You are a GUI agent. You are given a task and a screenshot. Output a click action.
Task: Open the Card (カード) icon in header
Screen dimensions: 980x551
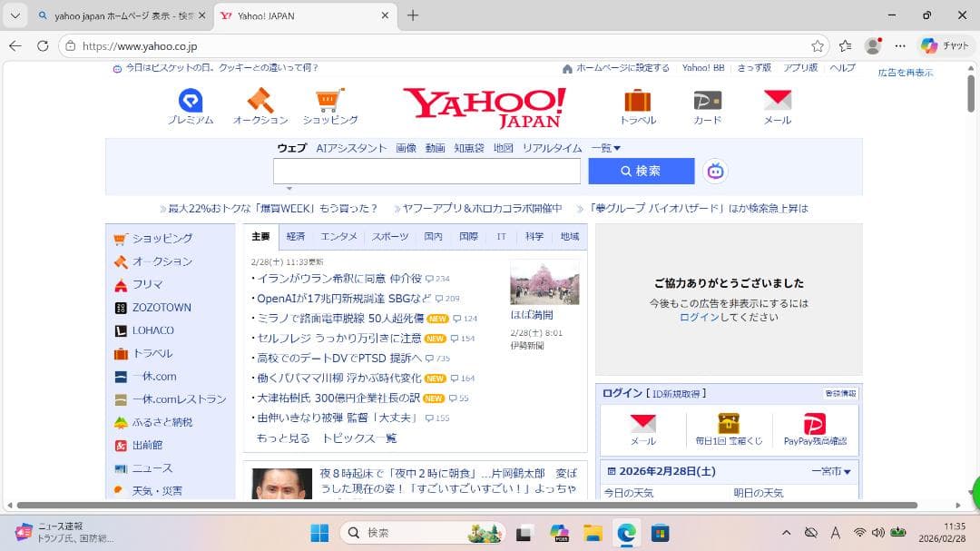point(708,100)
